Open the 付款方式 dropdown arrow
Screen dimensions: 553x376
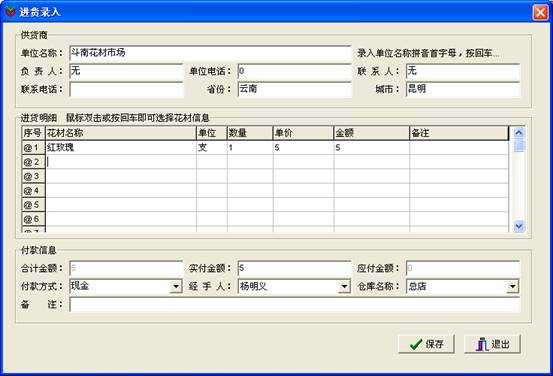click(x=176, y=286)
